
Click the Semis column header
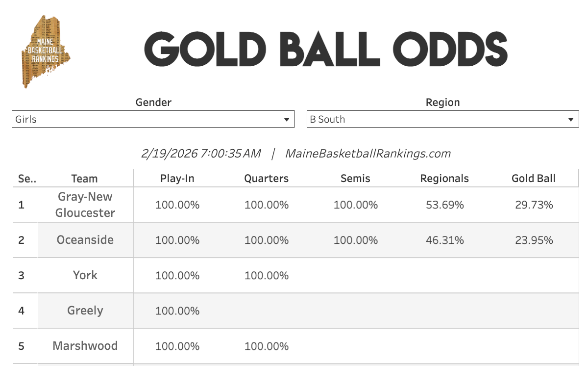pyautogui.click(x=355, y=179)
